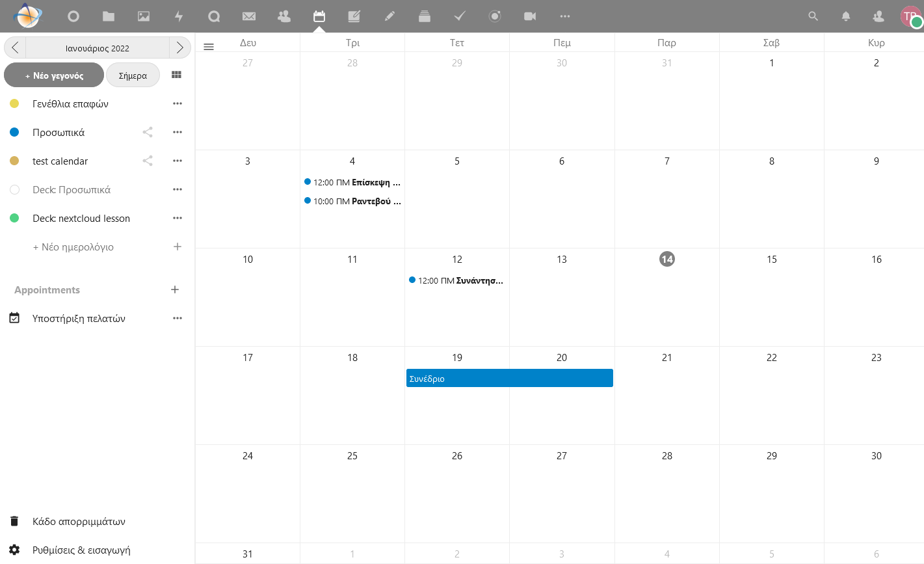Open the Deck stacked cards icon
The image size is (924, 564).
(x=425, y=16)
